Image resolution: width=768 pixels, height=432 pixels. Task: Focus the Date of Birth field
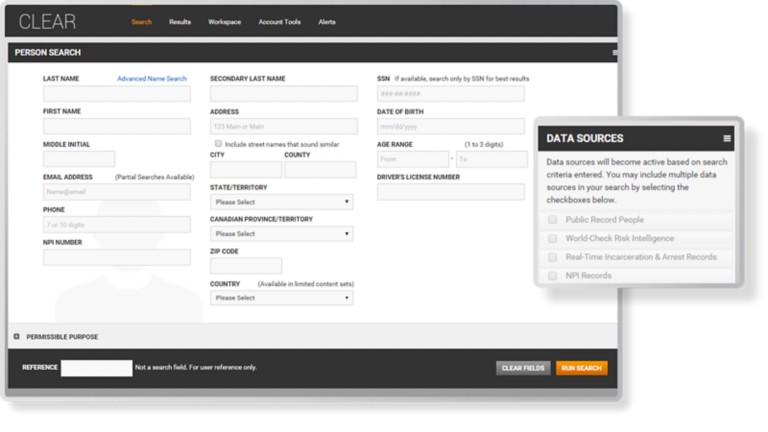point(451,126)
